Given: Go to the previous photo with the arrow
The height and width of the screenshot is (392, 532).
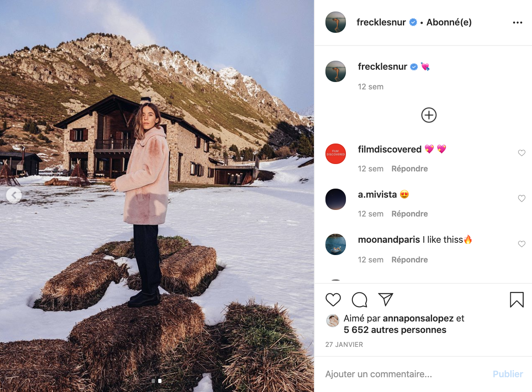Looking at the screenshot, I should tap(14, 195).
